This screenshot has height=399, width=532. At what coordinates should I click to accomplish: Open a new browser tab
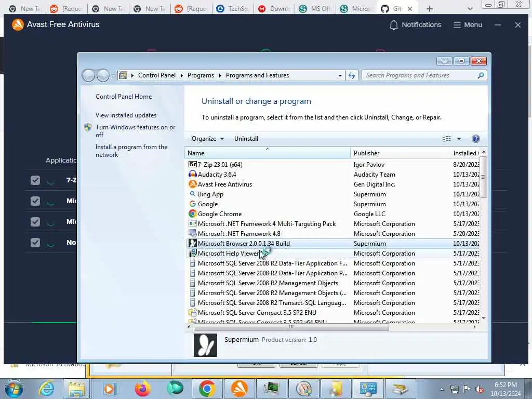point(430,9)
